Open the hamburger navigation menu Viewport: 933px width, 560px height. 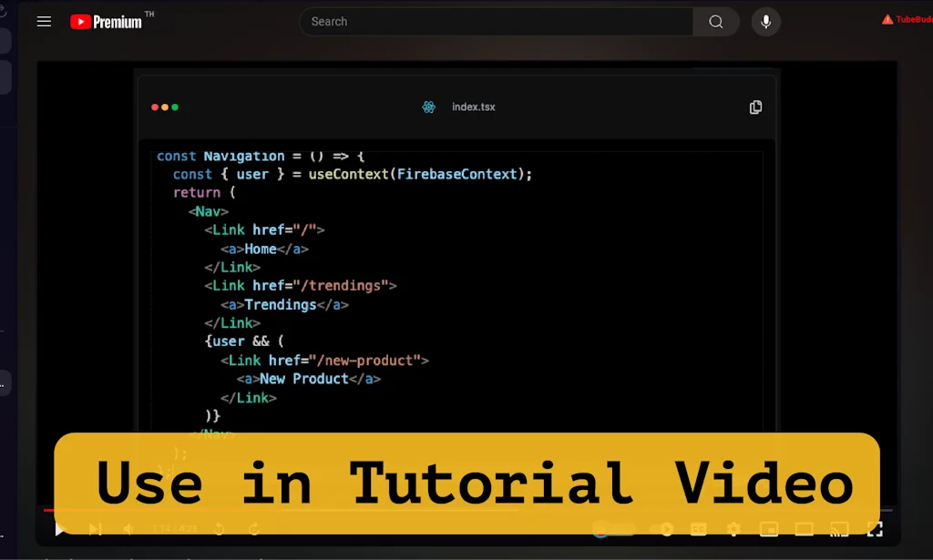(43, 21)
